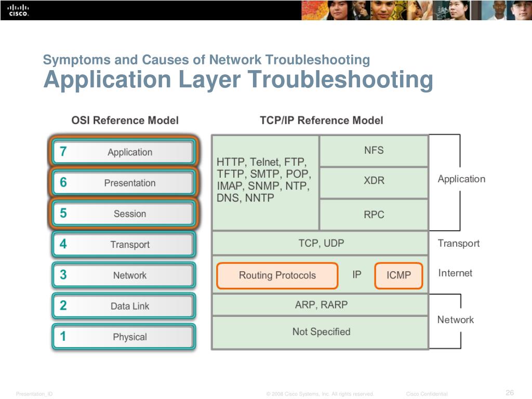Toggle the Routing Protocols highlight box
This screenshot has height=399, width=532.
(x=277, y=276)
